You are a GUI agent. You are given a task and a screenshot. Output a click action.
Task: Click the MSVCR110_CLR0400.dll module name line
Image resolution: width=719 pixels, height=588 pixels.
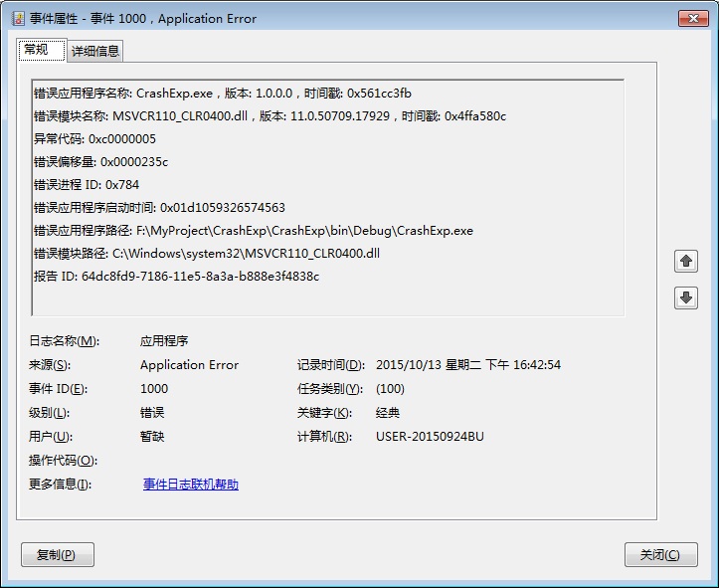click(270, 116)
